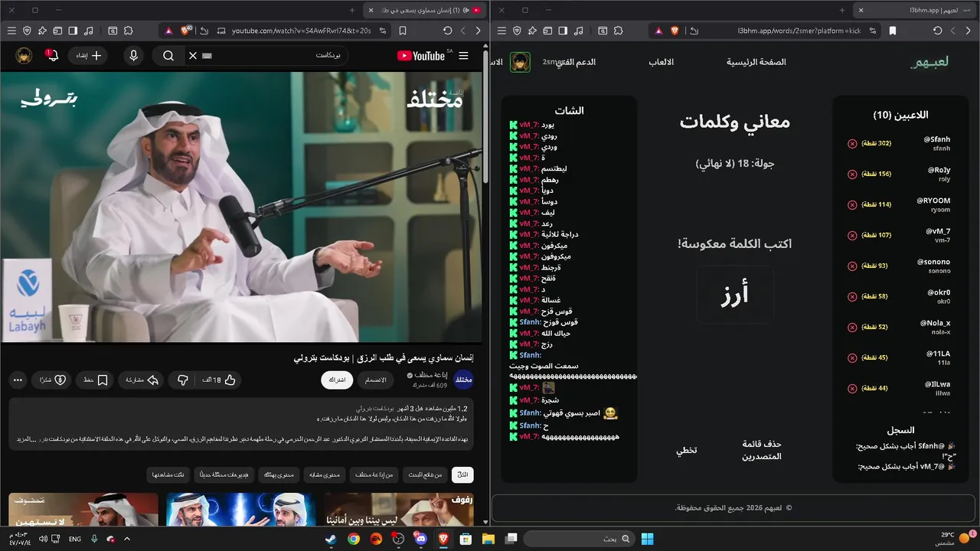Click the لعبهم site logo
This screenshot has width=980, height=551.
tap(929, 62)
